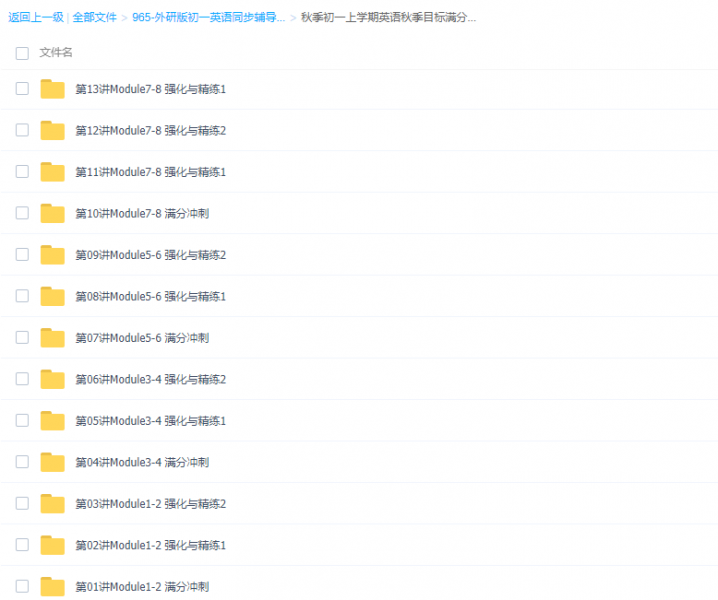The height and width of the screenshot is (600, 718).
Task: Open folder name 第03讲Module1-2 强化与精练2
Action: coord(151,504)
